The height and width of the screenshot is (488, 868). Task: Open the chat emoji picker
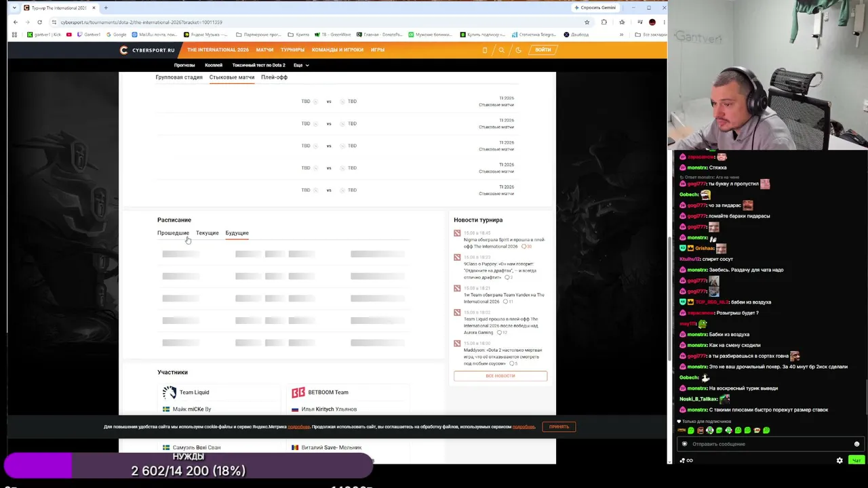click(856, 444)
